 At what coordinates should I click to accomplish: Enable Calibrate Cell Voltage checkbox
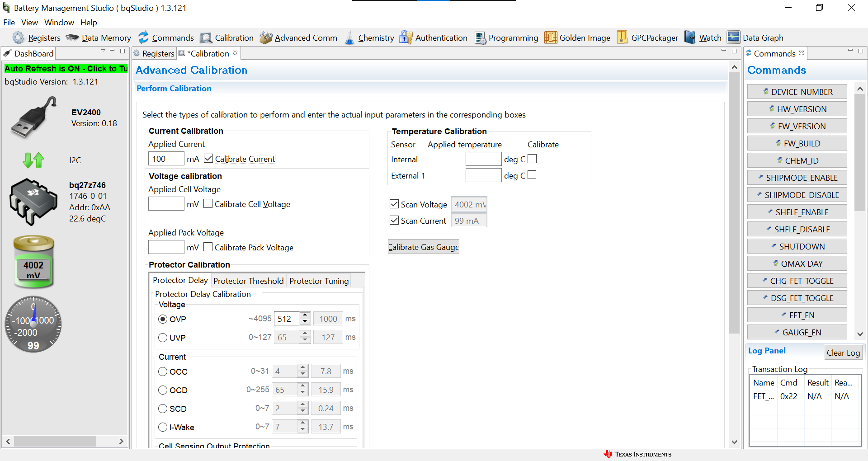(208, 204)
